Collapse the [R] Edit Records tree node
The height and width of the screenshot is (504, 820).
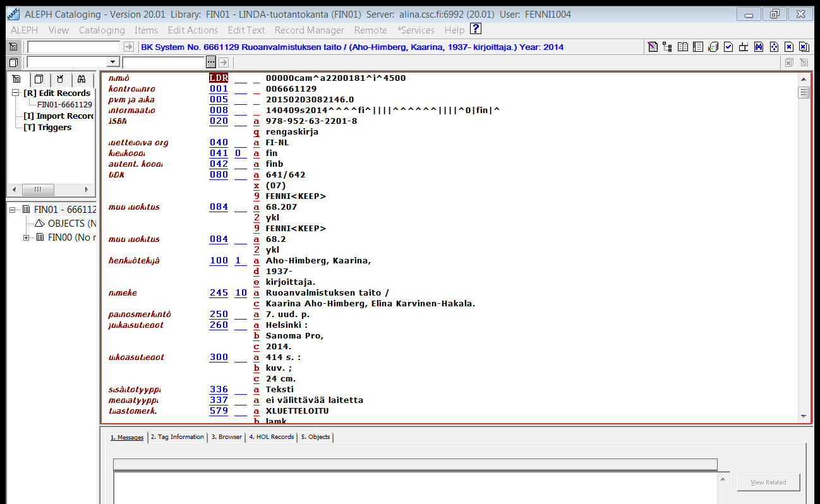point(16,93)
